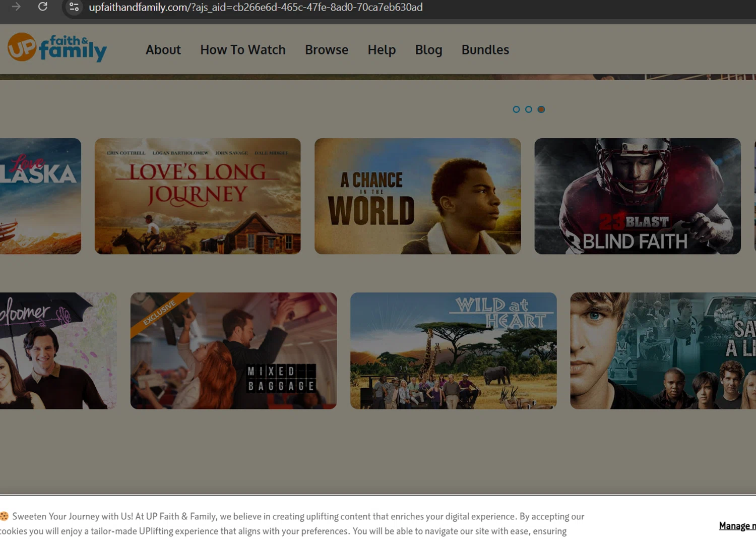The image size is (756, 539).
Task: Open How To Watch page
Action: click(x=243, y=50)
